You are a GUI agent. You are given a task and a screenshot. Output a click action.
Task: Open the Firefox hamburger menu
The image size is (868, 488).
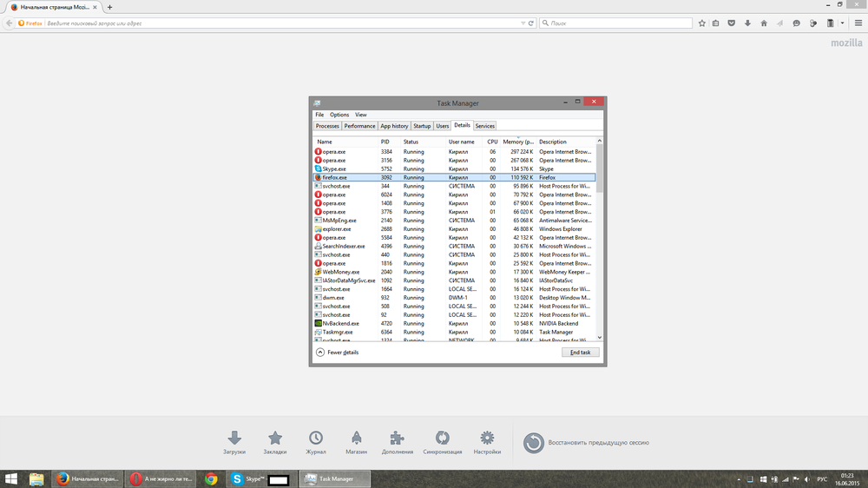tap(858, 23)
